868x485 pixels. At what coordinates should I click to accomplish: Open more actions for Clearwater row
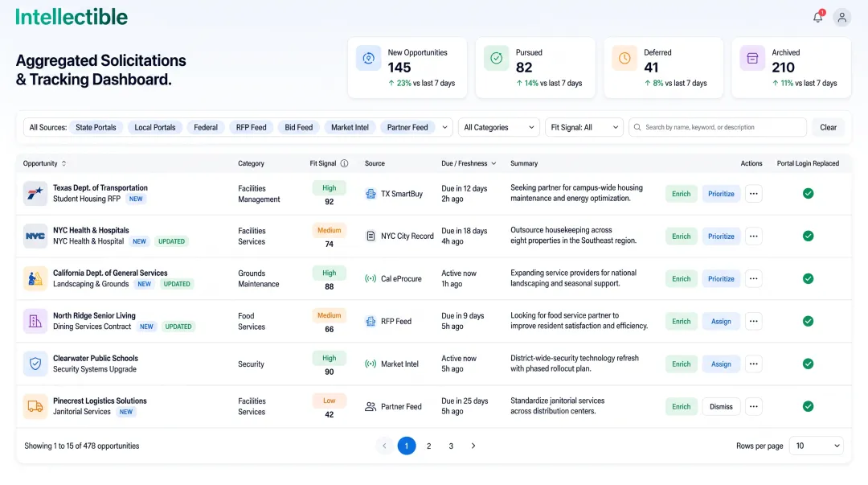[753, 364]
